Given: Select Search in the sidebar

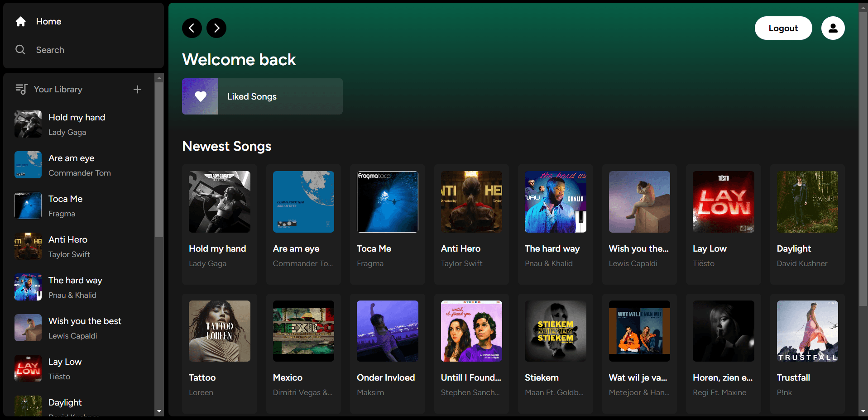Looking at the screenshot, I should [x=50, y=50].
